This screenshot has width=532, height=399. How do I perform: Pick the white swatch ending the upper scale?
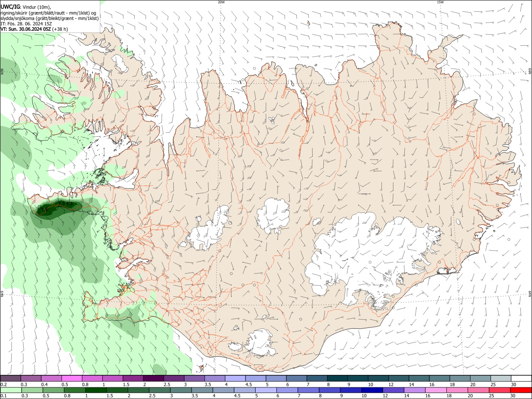pos(521,378)
